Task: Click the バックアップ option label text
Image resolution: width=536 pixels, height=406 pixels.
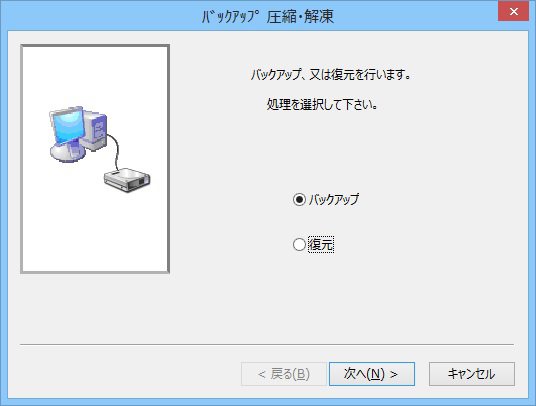Action: [334, 199]
